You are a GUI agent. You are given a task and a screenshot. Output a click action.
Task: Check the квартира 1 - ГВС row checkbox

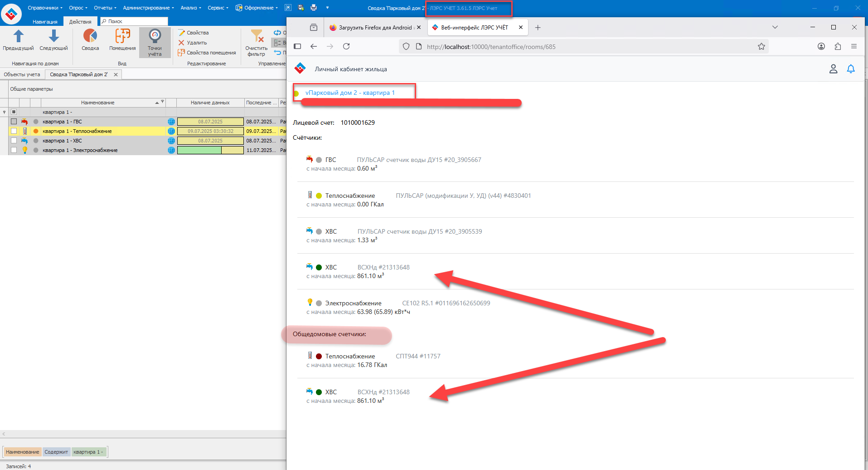14,122
